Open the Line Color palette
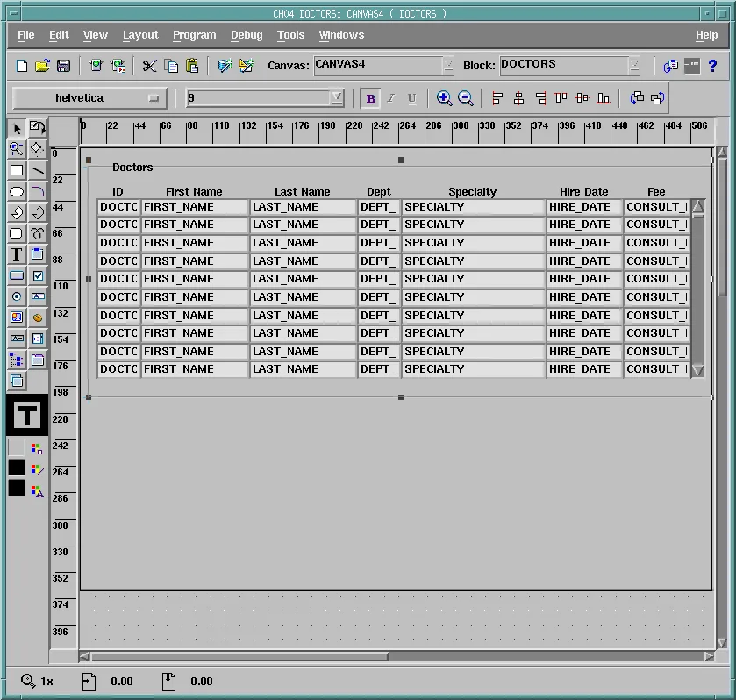The image size is (736, 700). (x=37, y=470)
